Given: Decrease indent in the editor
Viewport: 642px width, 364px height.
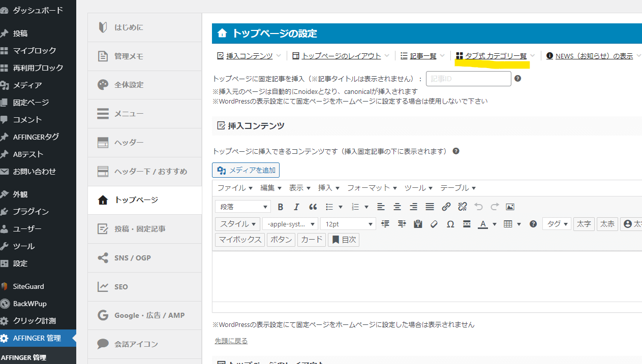Looking at the screenshot, I should 385,224.
